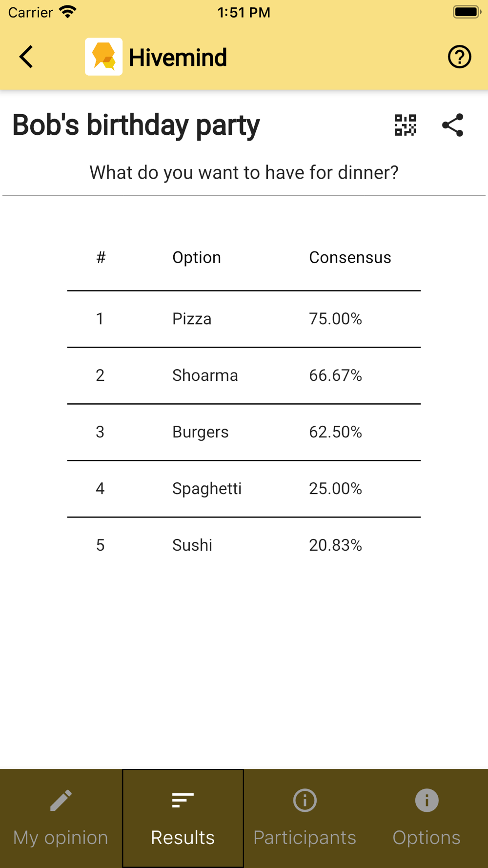Open the help question mark icon
488x868 pixels.
coord(459,57)
